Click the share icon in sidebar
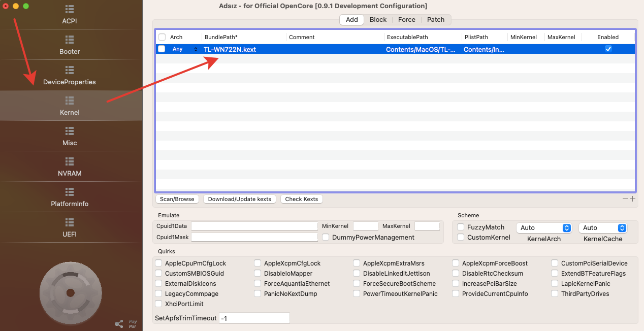Viewport: 644px width, 331px height. [119, 323]
